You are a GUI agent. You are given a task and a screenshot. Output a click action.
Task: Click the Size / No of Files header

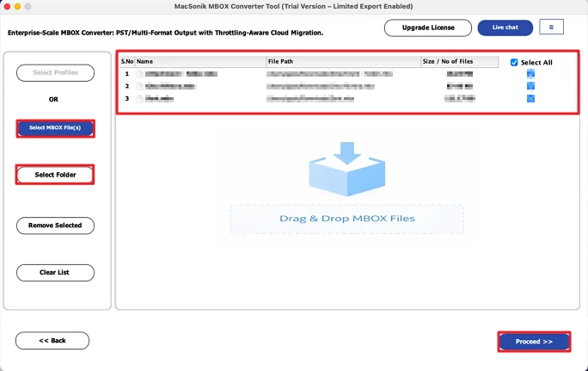click(460, 62)
